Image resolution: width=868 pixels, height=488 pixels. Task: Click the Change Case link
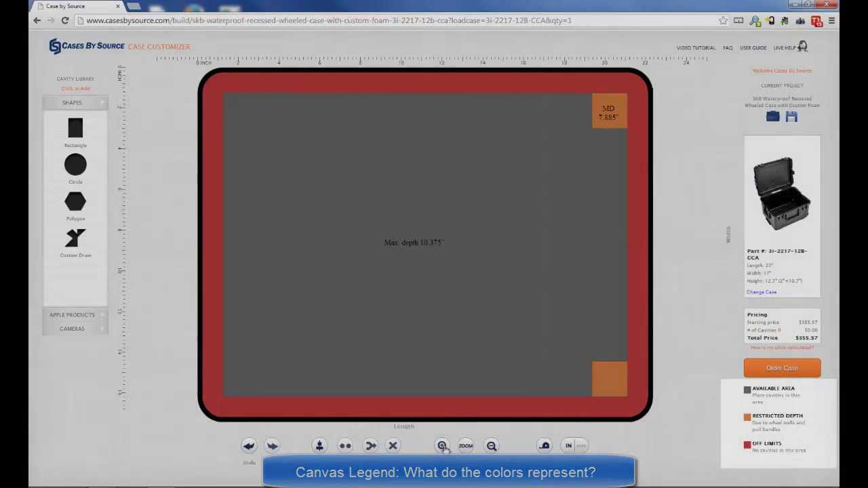762,292
